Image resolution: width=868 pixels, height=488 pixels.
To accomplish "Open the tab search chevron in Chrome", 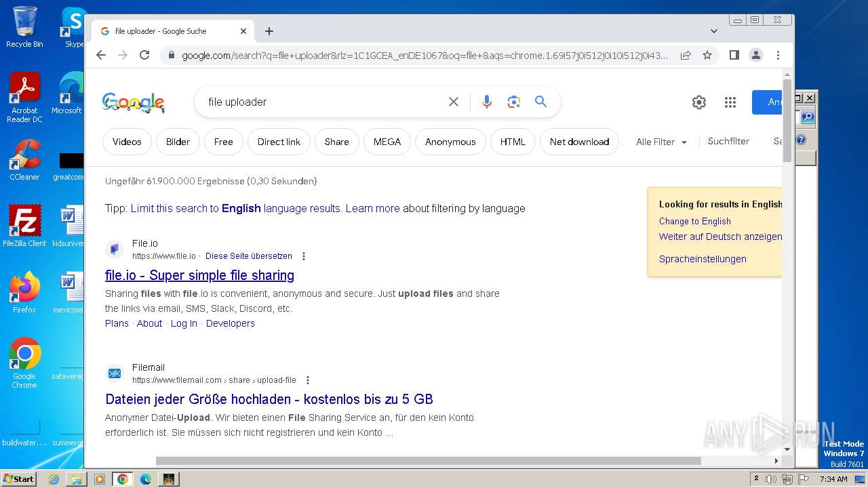I will point(714,31).
